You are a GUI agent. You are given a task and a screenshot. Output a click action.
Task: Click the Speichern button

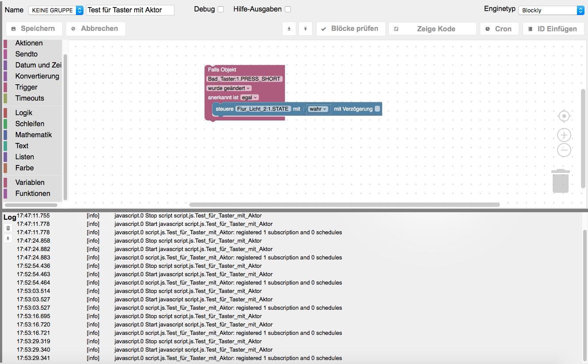tap(34, 29)
